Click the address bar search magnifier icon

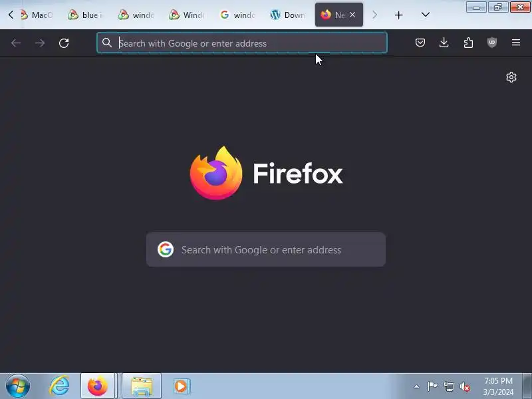point(107,43)
